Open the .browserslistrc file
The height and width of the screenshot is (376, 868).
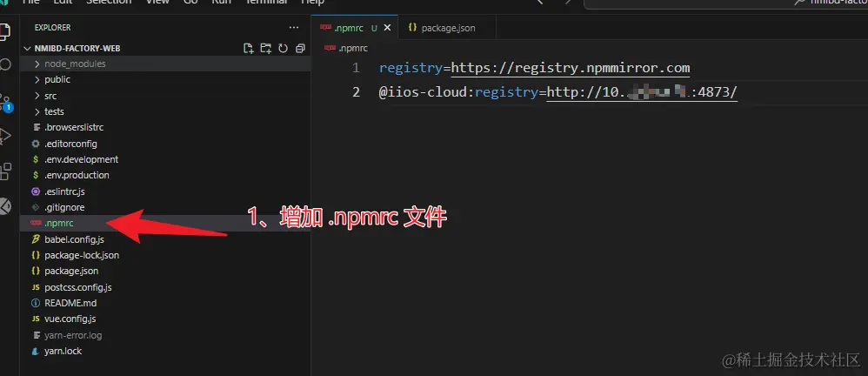tap(165, 127)
